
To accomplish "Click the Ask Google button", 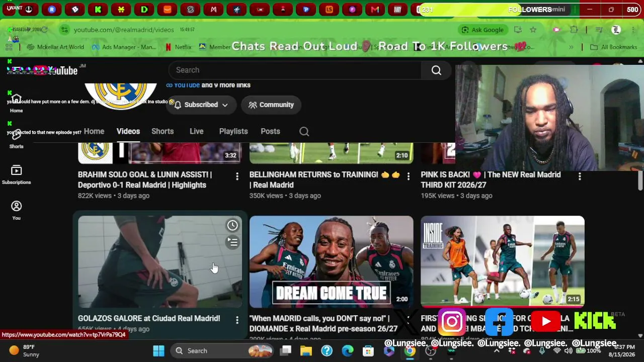I will 482,30.
